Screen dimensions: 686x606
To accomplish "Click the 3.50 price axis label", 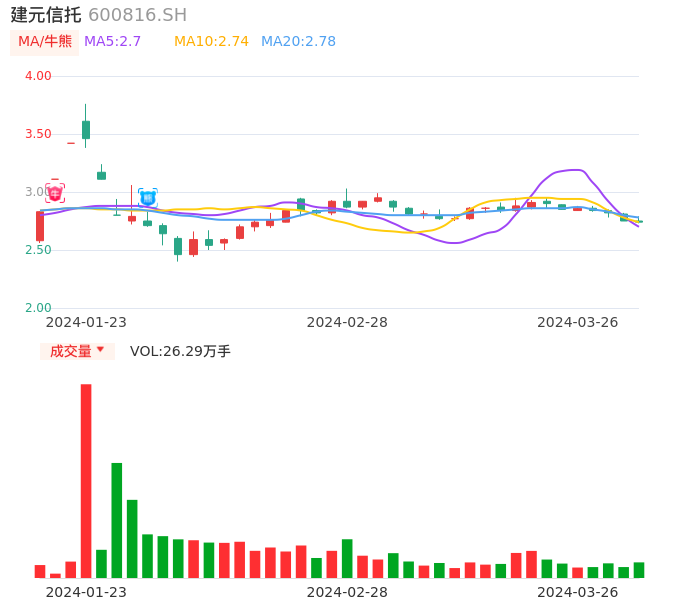I will pyautogui.click(x=38, y=134).
